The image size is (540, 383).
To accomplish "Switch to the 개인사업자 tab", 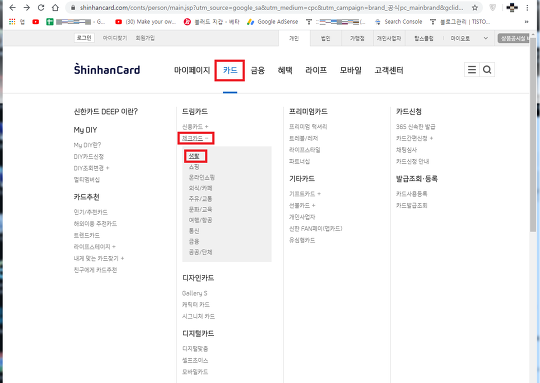I will tap(389, 38).
